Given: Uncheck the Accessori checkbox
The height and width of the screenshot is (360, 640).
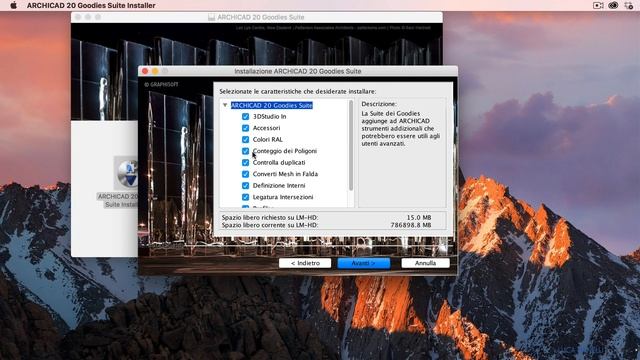Looking at the screenshot, I should 245,128.
